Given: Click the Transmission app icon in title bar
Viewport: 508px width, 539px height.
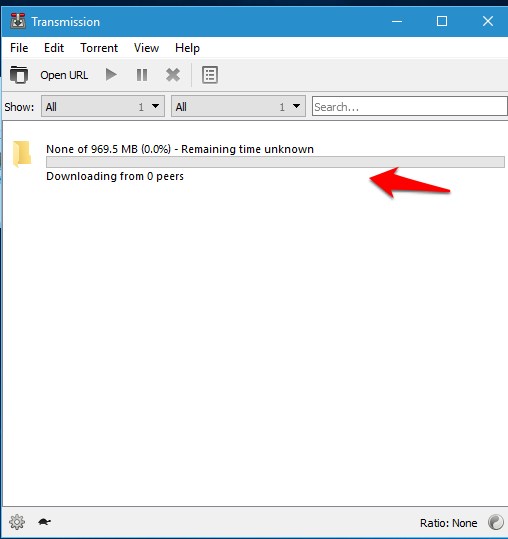Looking at the screenshot, I should tap(18, 21).
